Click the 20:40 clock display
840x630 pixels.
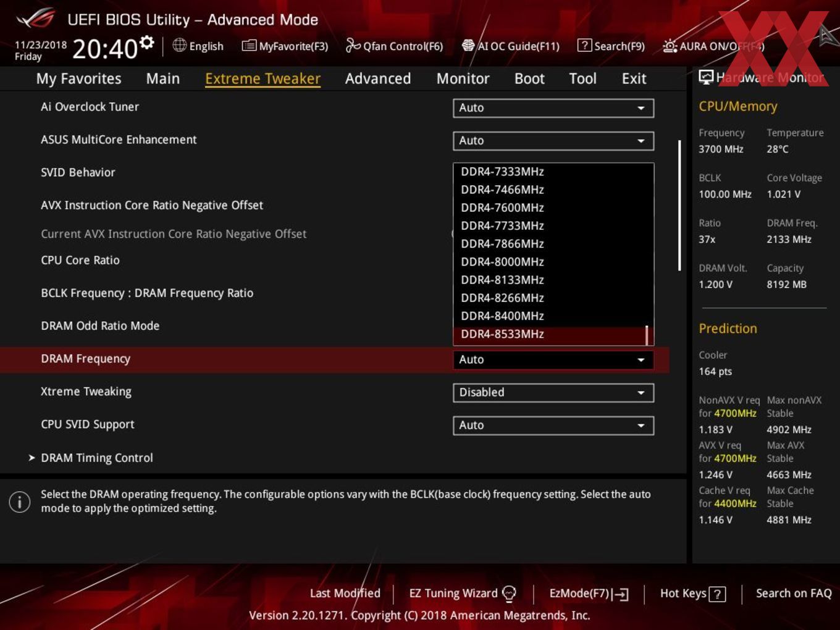pos(105,48)
